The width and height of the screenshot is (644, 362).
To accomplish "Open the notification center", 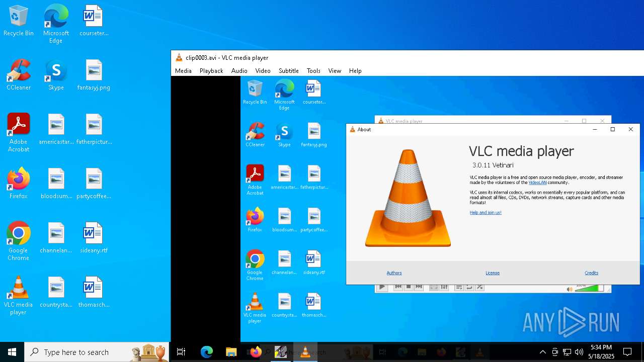I will [x=628, y=352].
